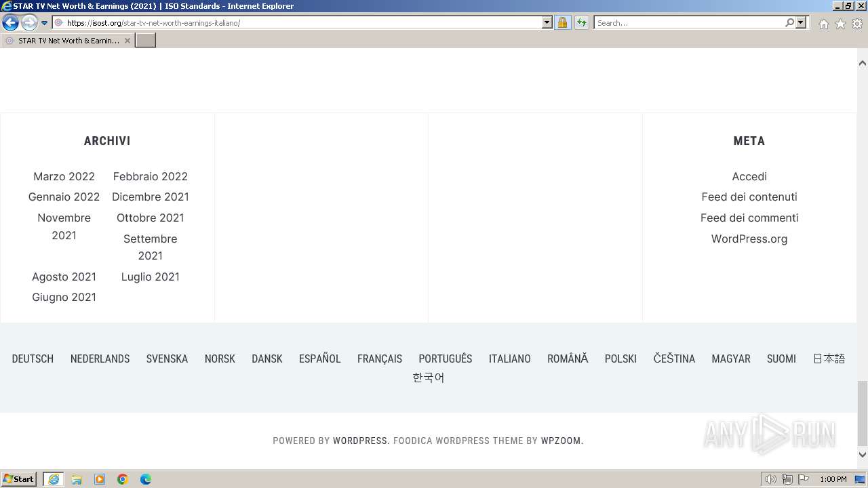Select the STAR TV Net Worth tab
Image resolution: width=868 pixels, height=488 pixels.
(68, 41)
